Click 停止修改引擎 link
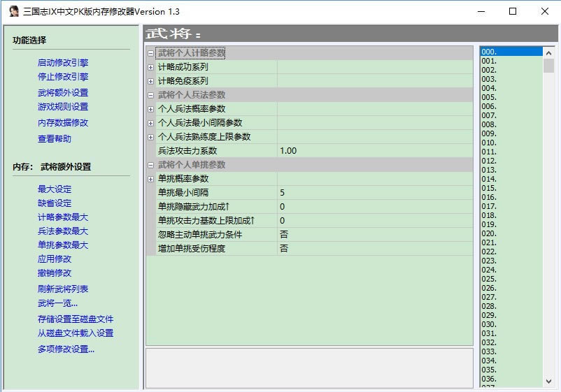Viewport: 561px width, 392px height. tap(63, 77)
